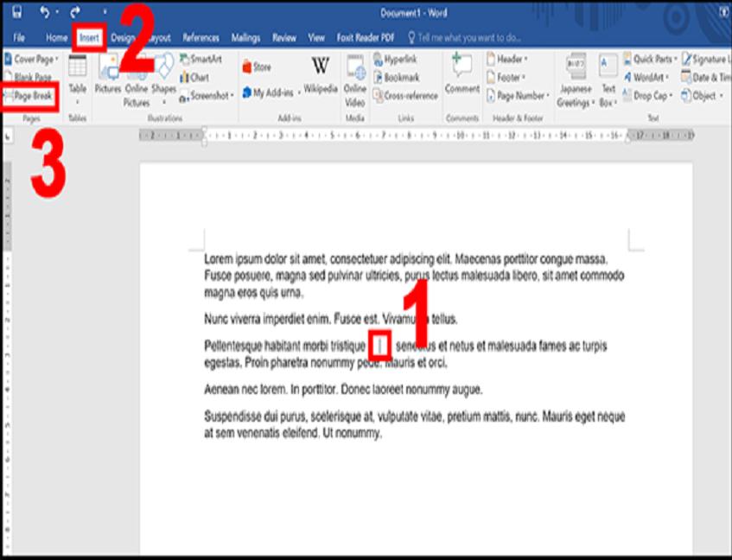This screenshot has width=732, height=560.
Task: Insert a Bookmark
Action: pos(397,78)
